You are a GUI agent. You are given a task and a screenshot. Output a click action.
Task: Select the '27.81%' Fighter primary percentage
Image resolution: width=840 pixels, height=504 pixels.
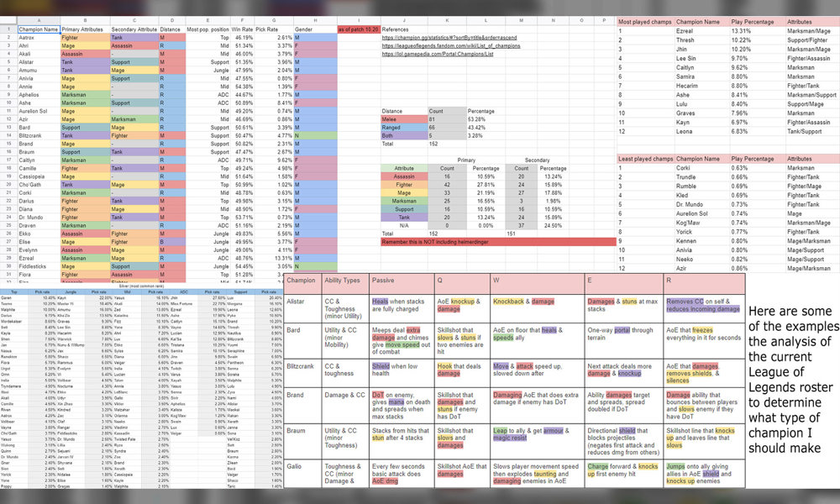[x=486, y=185]
